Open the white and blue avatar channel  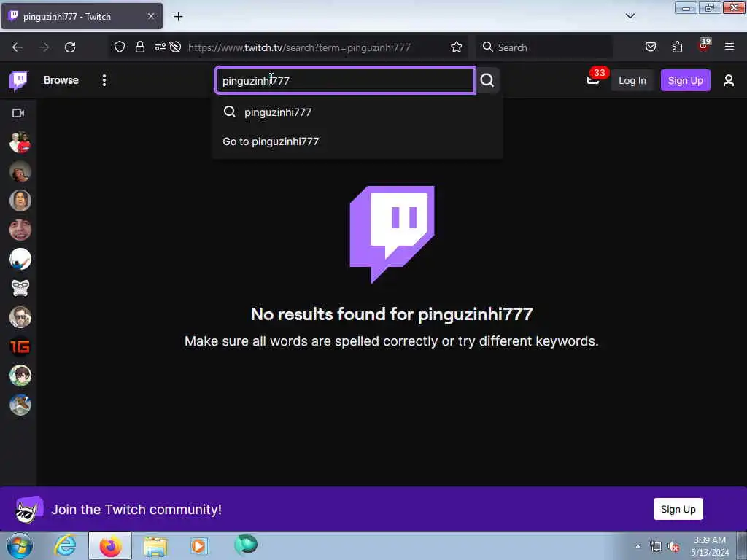(x=20, y=259)
